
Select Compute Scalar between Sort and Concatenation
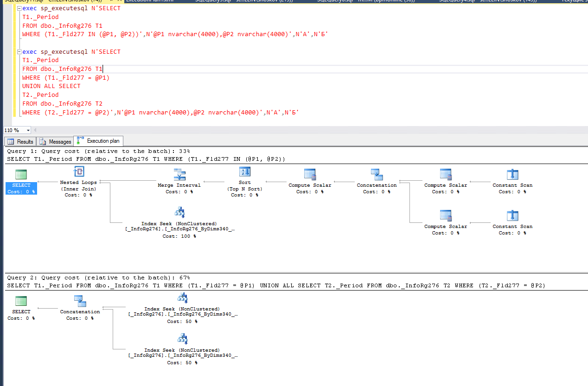[x=310, y=181]
